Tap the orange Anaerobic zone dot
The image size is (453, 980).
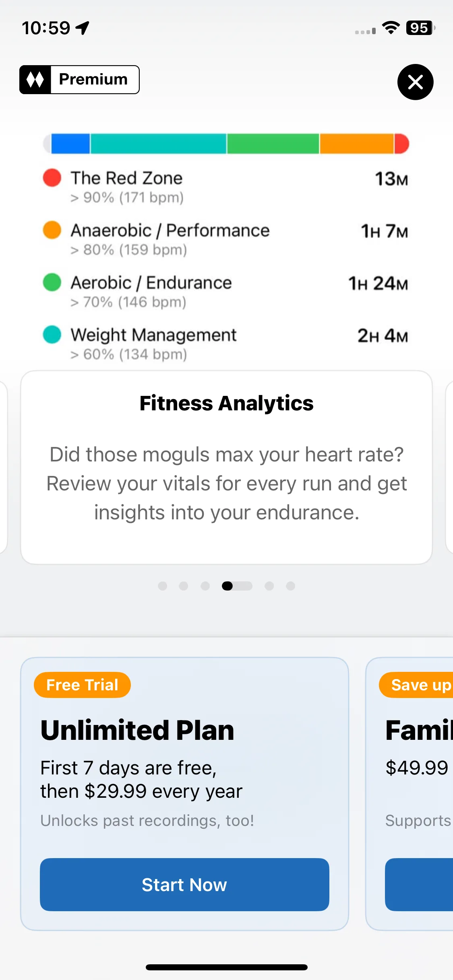click(52, 230)
